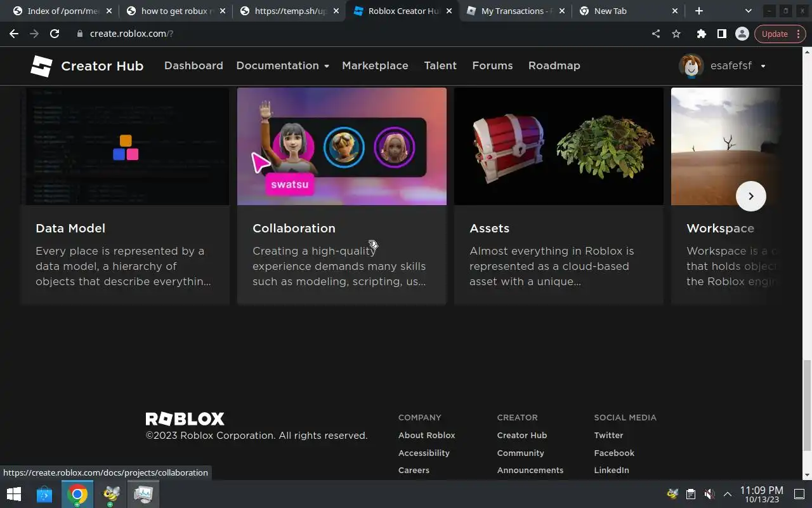
Task: Go back using browser back arrow
Action: click(x=14, y=34)
